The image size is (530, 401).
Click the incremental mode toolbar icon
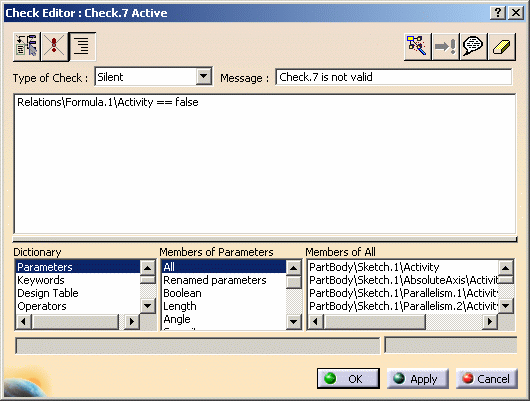27,46
